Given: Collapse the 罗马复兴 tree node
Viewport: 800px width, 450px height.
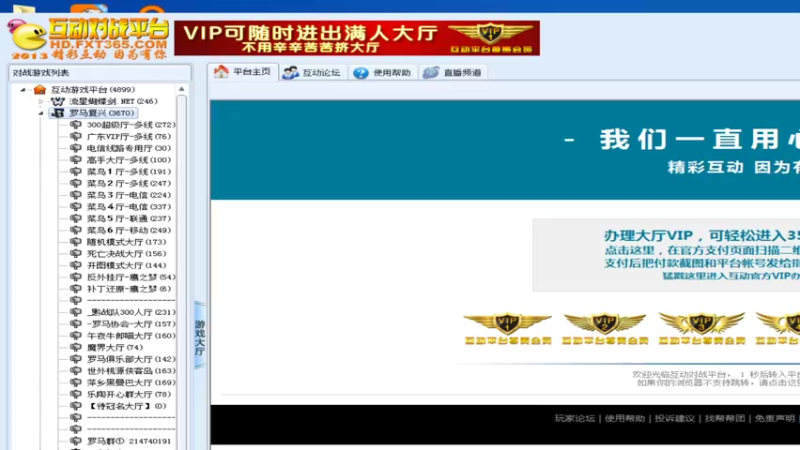Looking at the screenshot, I should pyautogui.click(x=41, y=113).
